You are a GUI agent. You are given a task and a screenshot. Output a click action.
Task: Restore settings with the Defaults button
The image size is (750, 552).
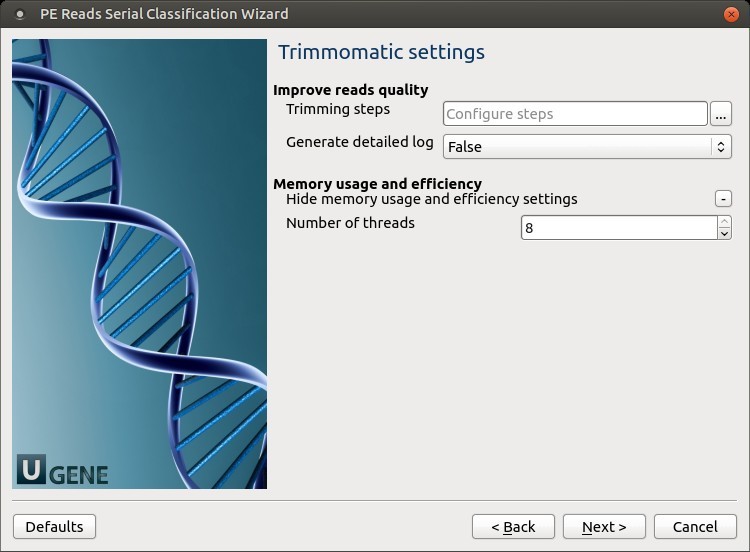55,527
